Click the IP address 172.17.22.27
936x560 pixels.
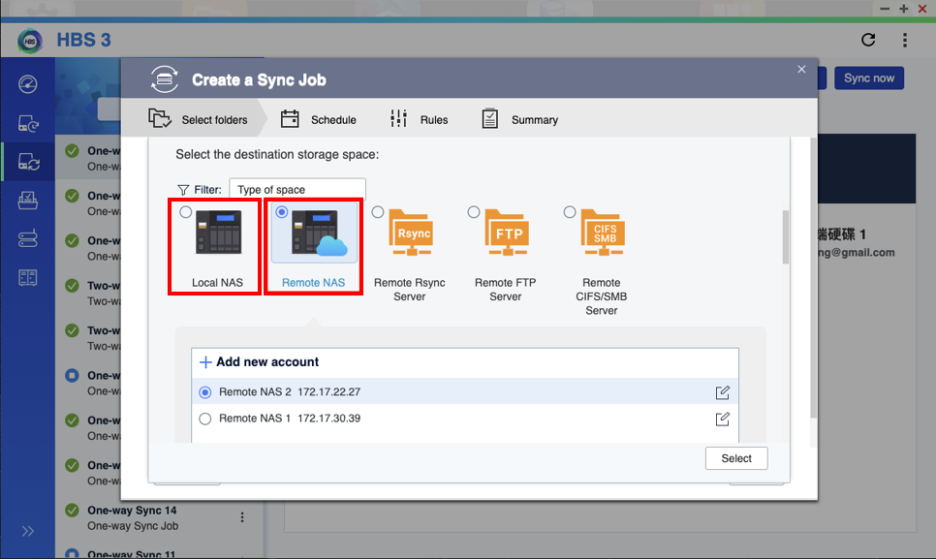pyautogui.click(x=328, y=392)
